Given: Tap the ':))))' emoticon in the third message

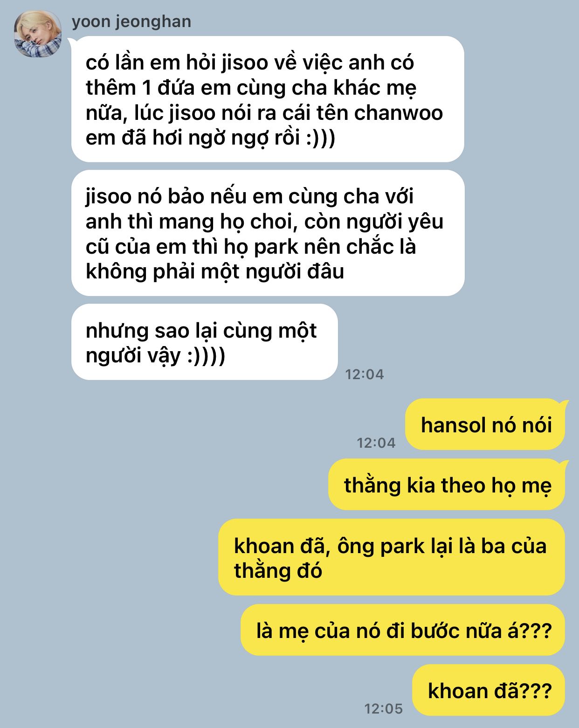Looking at the screenshot, I should click(x=206, y=356).
